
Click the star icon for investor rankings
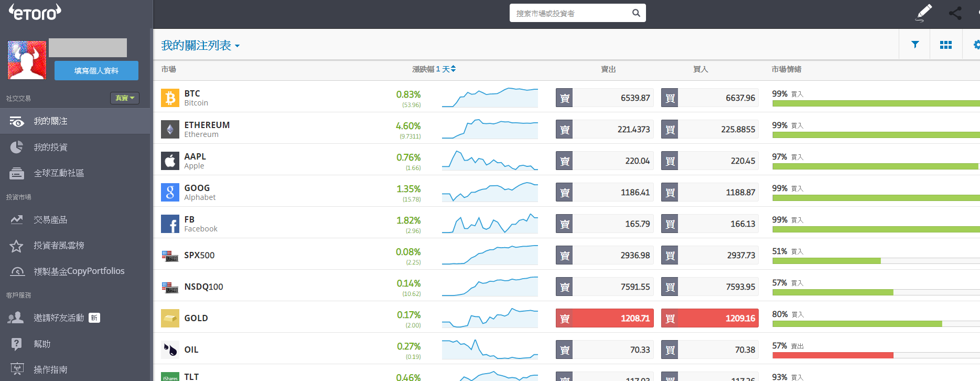click(17, 246)
